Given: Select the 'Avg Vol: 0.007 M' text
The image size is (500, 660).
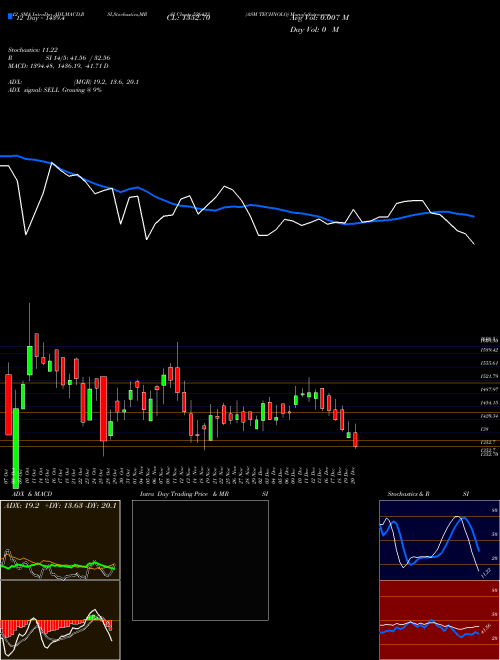Looking at the screenshot, I should [x=319, y=18].
